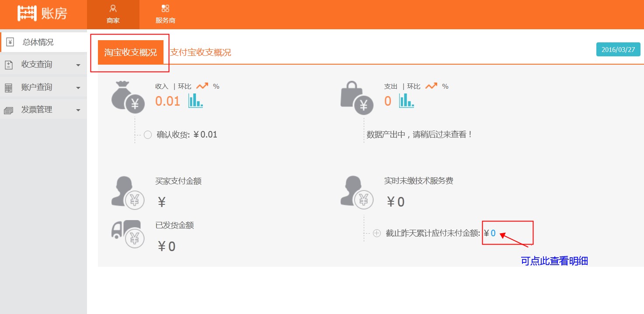This screenshot has height=314, width=644.
Task: Click the 收入 环比 trend arrow icon
Action: point(202,86)
